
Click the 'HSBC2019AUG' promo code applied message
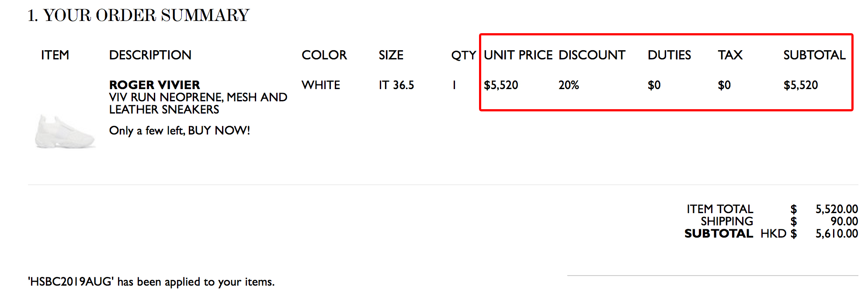click(x=151, y=282)
